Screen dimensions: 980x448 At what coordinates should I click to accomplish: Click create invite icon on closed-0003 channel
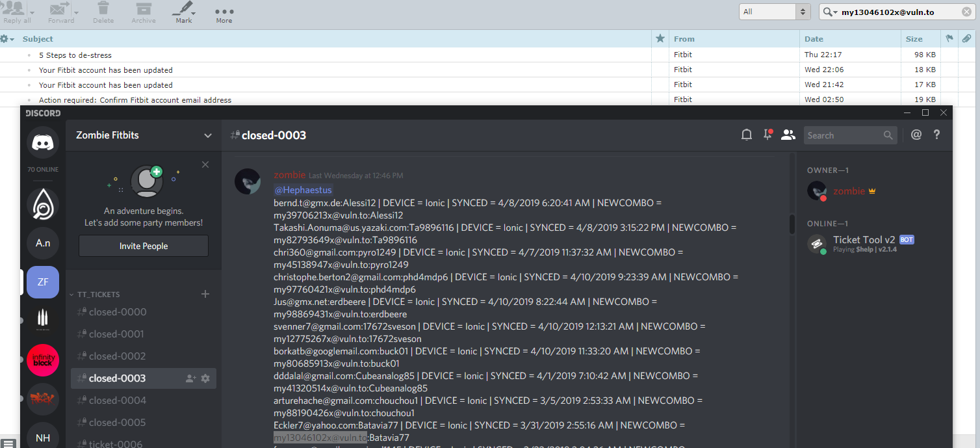pos(190,378)
